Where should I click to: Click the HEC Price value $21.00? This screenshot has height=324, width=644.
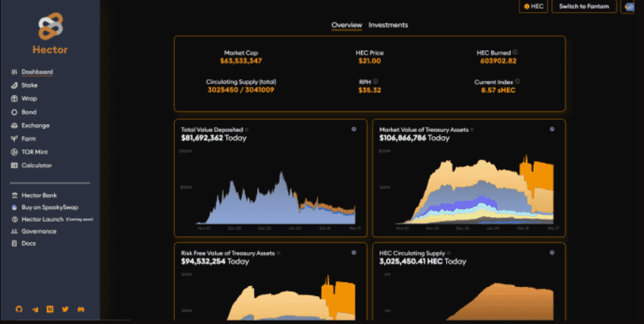coord(369,61)
